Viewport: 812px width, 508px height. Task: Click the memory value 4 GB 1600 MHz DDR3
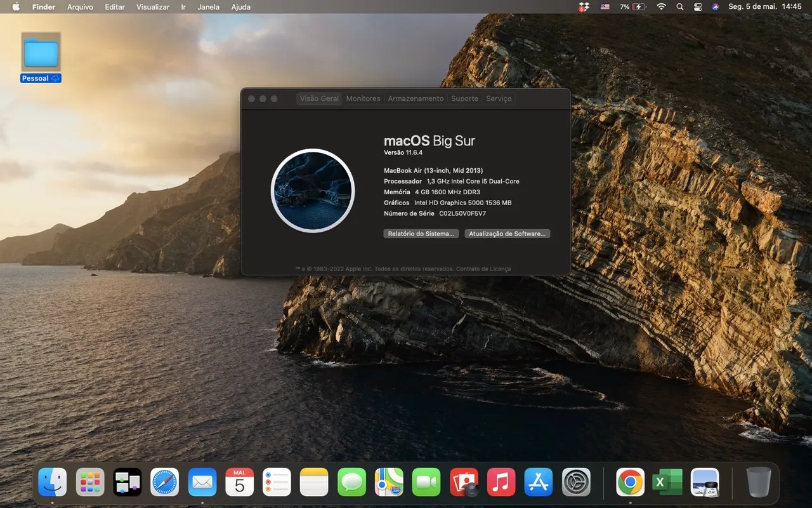coord(447,192)
